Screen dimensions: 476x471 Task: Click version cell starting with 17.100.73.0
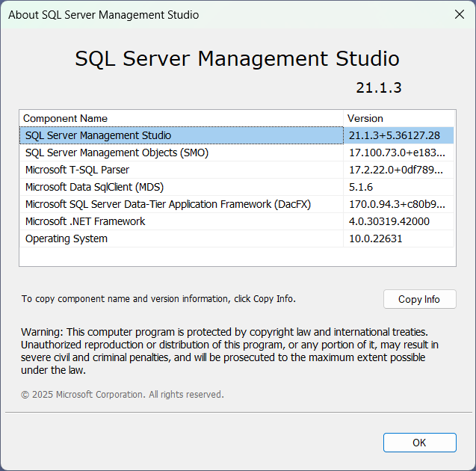(x=397, y=153)
